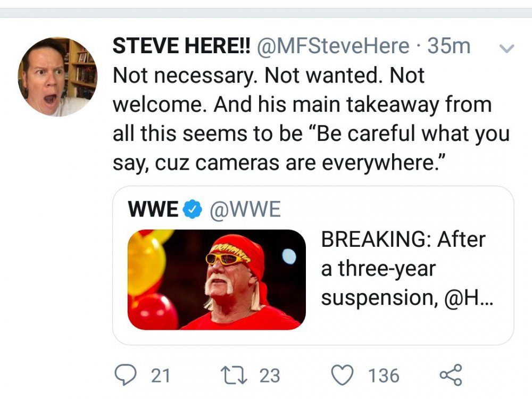Viewport: 532px width, 399px height.
Task: Open the @MFSteveHere handle link
Action: (x=333, y=46)
